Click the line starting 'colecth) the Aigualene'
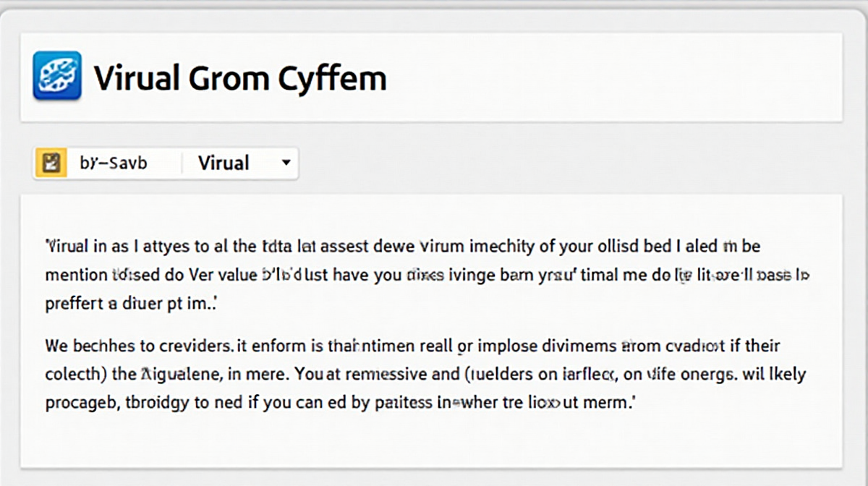The height and width of the screenshot is (486, 868). [x=425, y=376]
